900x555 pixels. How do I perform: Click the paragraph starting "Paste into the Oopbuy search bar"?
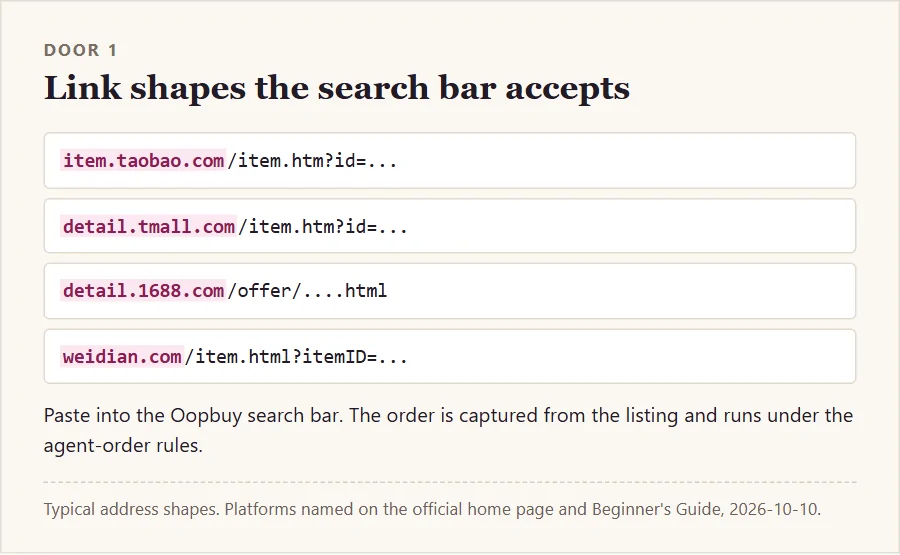point(448,430)
